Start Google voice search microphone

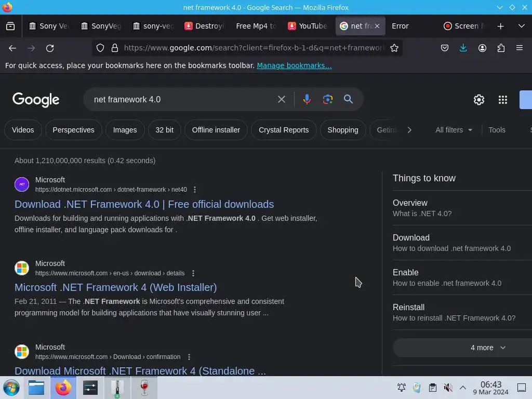pos(307,99)
